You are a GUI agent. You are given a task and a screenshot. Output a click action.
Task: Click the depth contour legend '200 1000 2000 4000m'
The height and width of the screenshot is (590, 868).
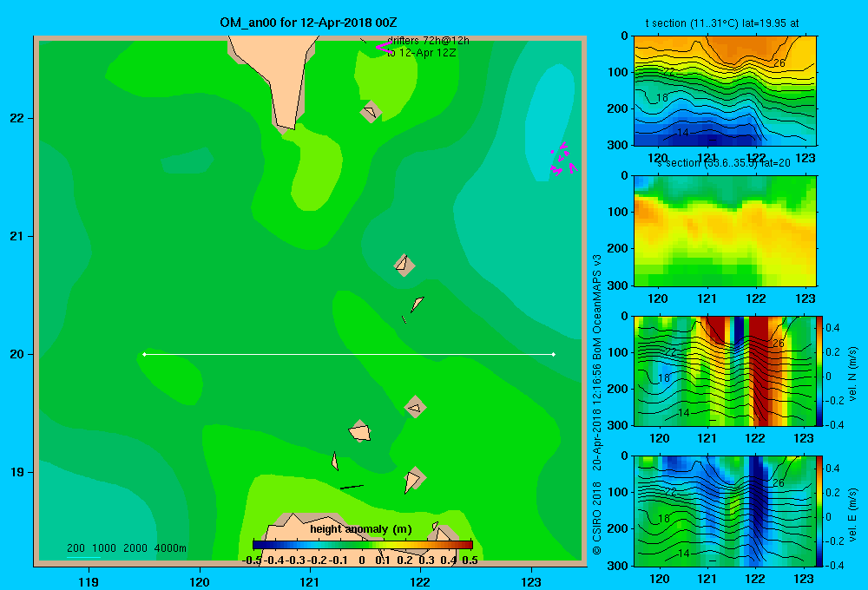126,548
